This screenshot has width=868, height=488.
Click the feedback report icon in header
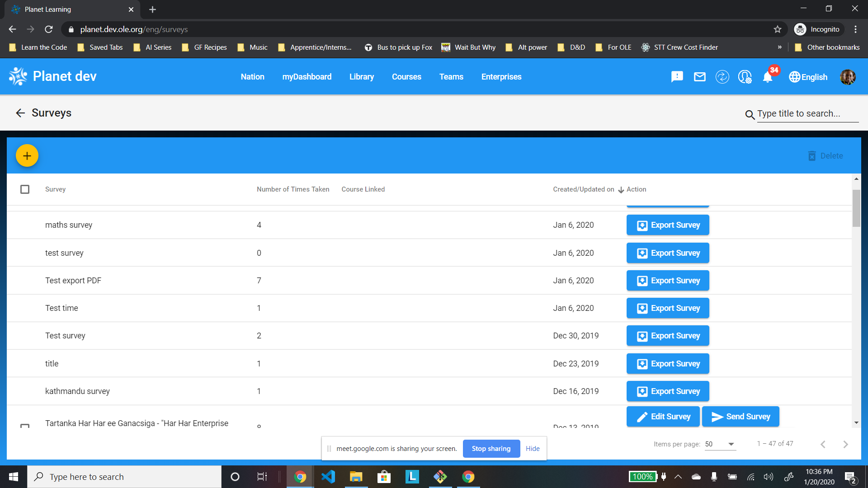tap(677, 77)
